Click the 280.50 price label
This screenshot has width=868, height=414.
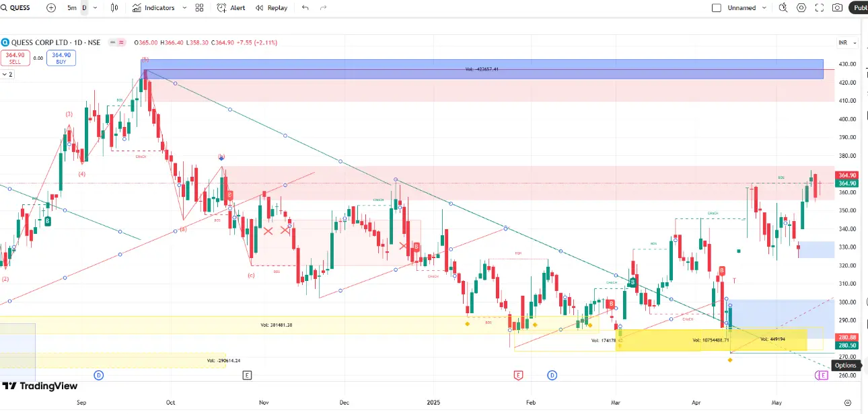(x=846, y=345)
